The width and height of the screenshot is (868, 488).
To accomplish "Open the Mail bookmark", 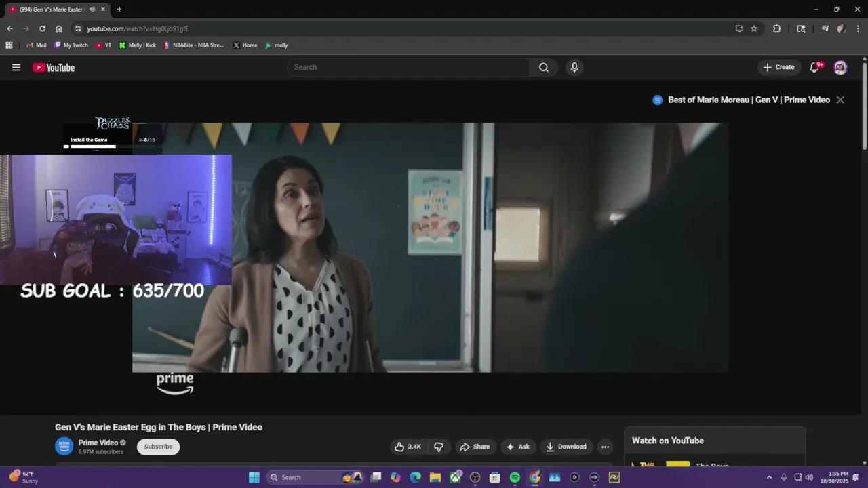I will coord(36,45).
